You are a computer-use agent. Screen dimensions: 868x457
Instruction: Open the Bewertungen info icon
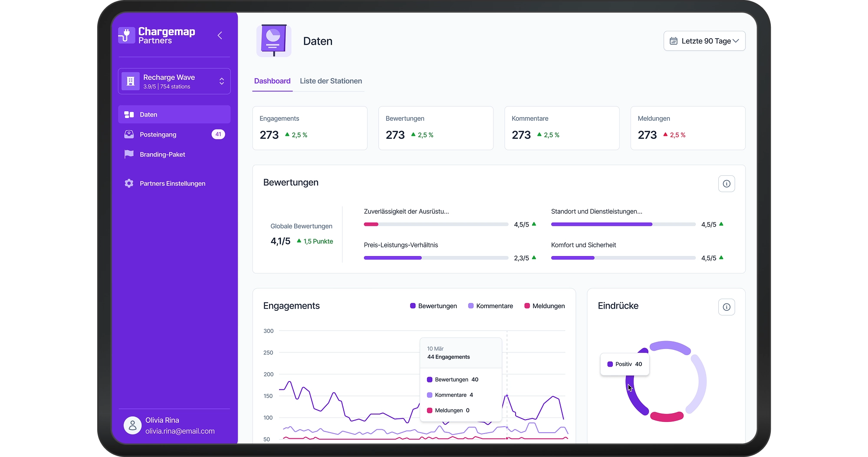click(x=727, y=184)
